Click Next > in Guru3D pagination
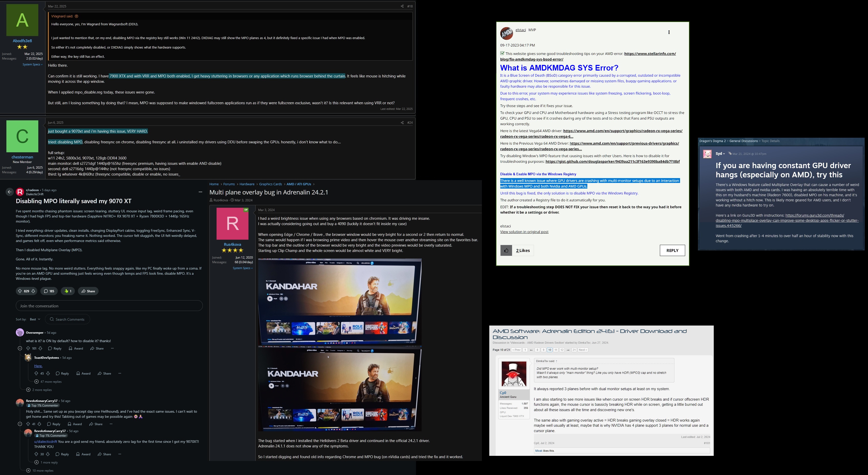The image size is (868, 475). [582, 350]
